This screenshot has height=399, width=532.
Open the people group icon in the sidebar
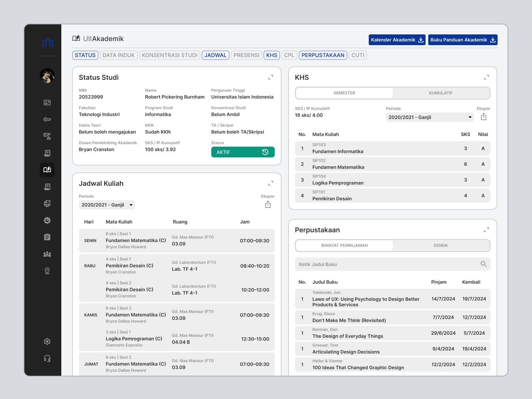[47, 254]
